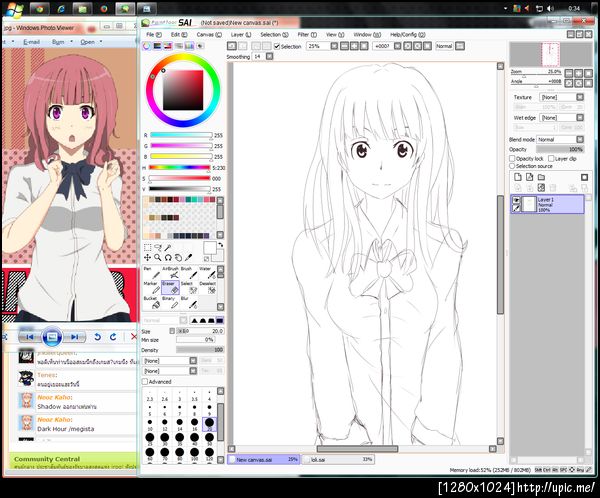Open the Edit menu
Image resolution: width=600 pixels, height=498 pixels.
179,34
